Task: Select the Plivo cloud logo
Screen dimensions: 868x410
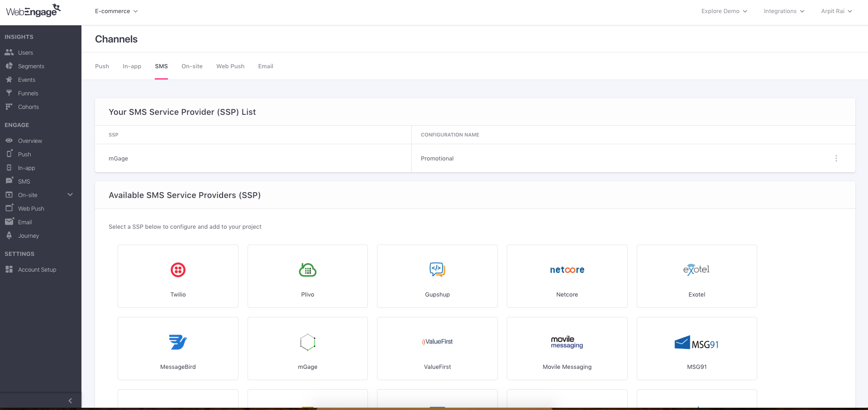Action: pyautogui.click(x=308, y=270)
